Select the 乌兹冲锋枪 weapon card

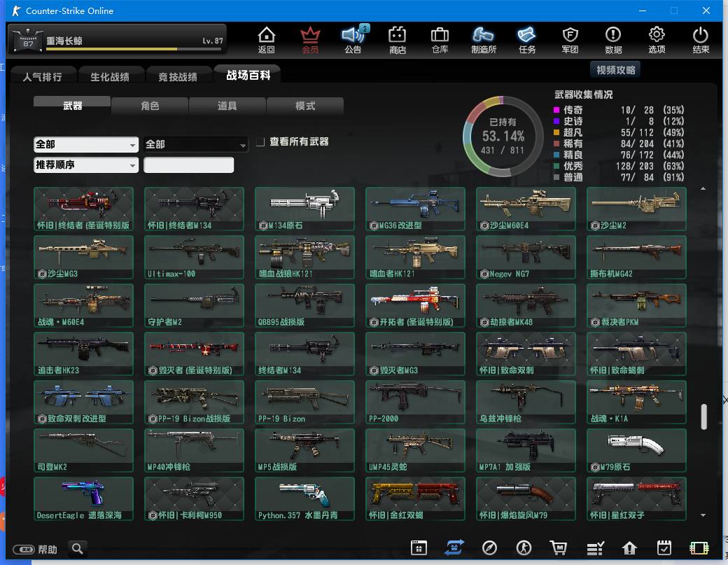point(526,402)
